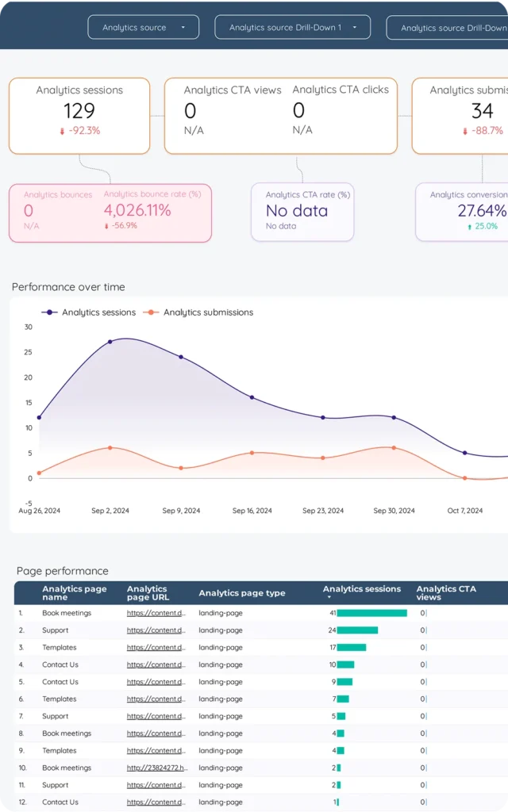Click the green up arrow beside 25.0%
The image size is (508, 812).
(470, 227)
